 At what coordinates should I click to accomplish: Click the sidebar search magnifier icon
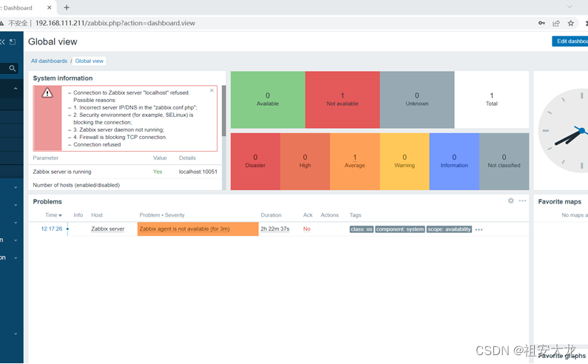click(13, 68)
